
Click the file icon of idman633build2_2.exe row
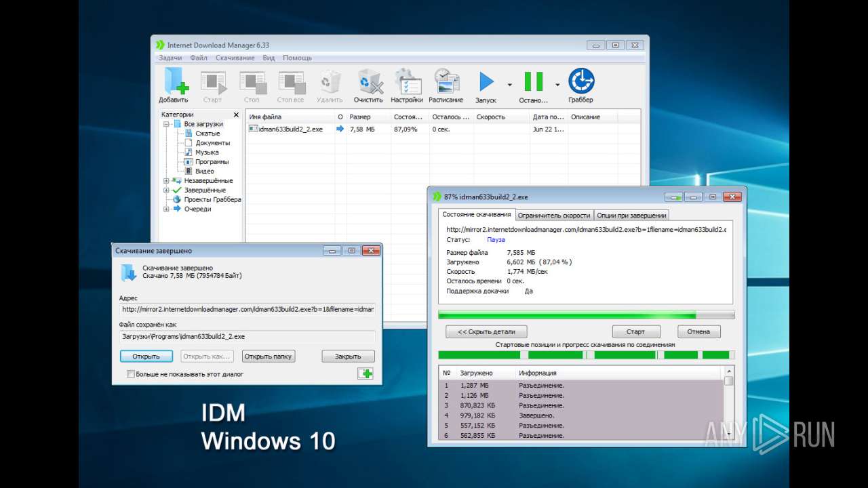[253, 129]
